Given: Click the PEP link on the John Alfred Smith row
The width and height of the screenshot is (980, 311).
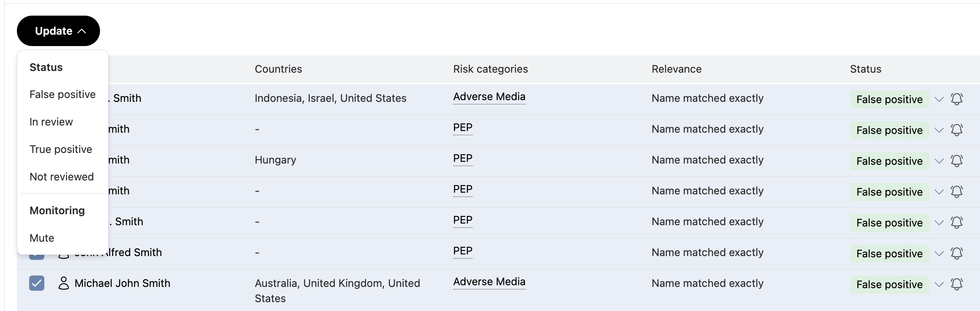Looking at the screenshot, I should click(462, 251).
